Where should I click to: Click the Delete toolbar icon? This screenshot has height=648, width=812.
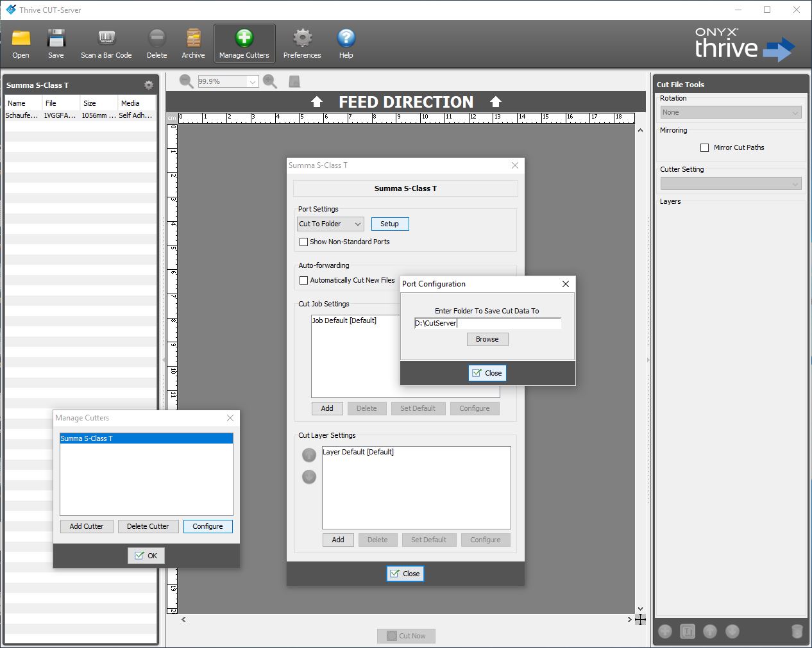(x=156, y=44)
